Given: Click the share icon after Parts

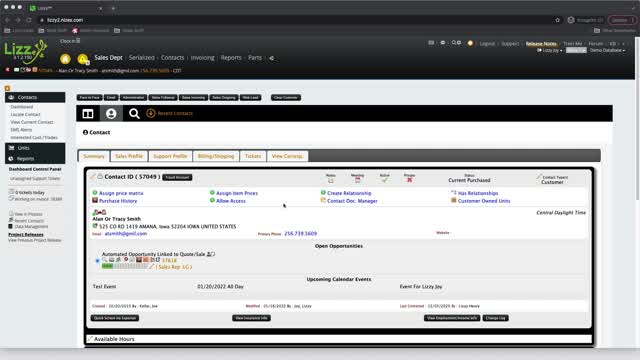Looking at the screenshot, I should coord(271,58).
